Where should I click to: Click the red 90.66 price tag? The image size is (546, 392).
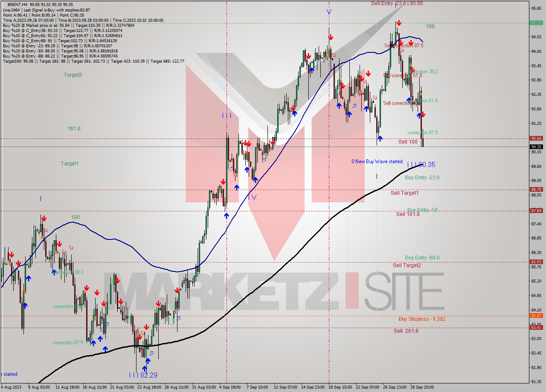click(x=536, y=138)
